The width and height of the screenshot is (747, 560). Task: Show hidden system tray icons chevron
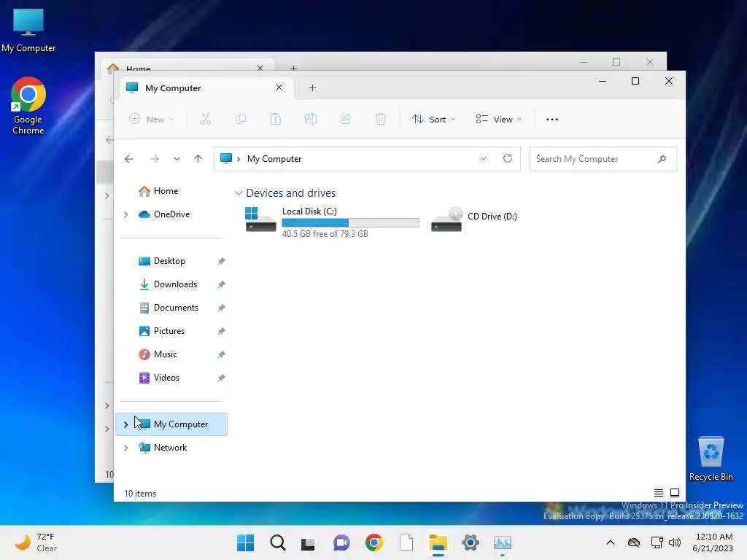[611, 542]
